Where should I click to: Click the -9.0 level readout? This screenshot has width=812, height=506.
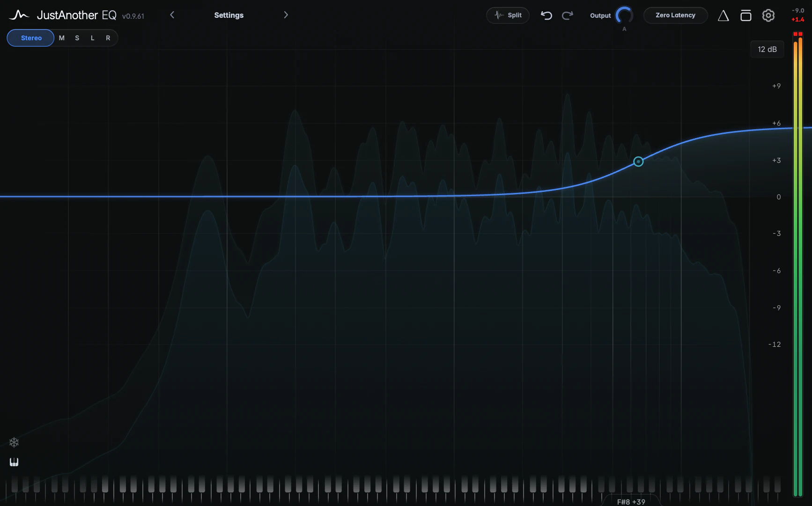(x=797, y=10)
